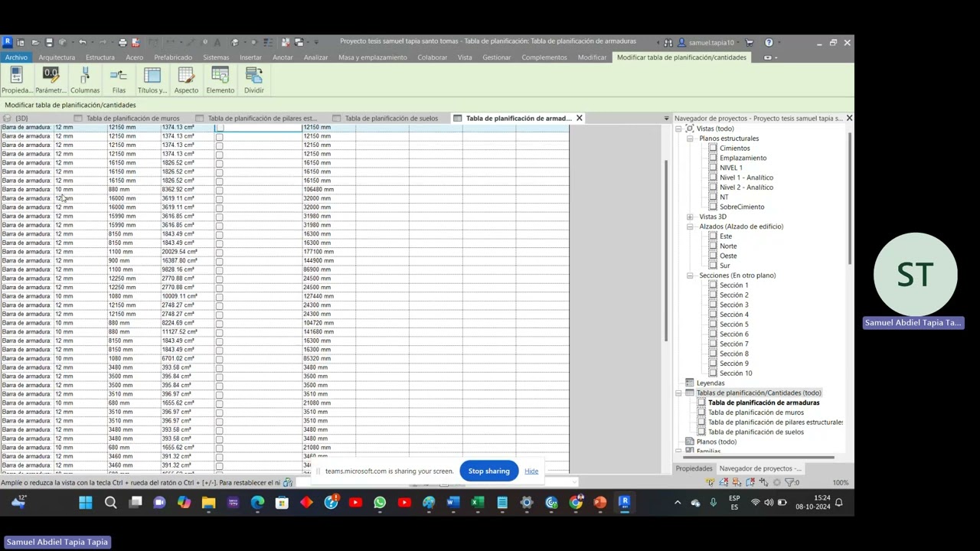The width and height of the screenshot is (980, 551).
Task: Open the Estructura ribbon tab
Action: point(100,57)
